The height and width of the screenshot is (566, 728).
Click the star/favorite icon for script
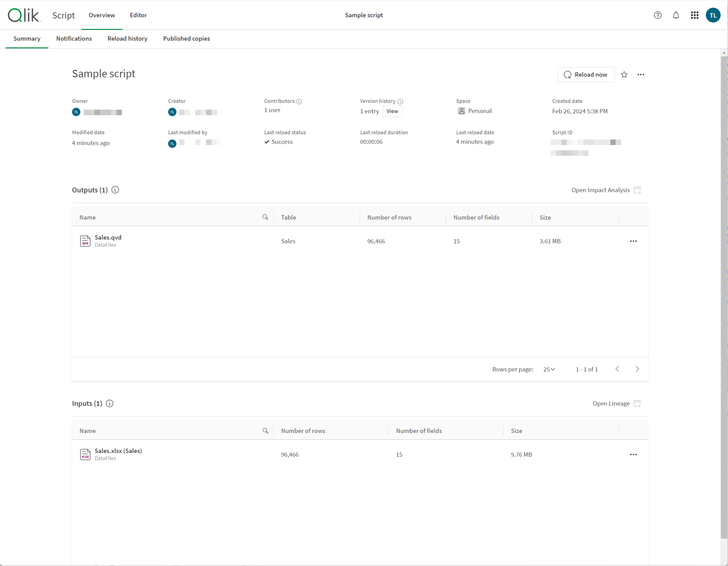[x=625, y=75]
